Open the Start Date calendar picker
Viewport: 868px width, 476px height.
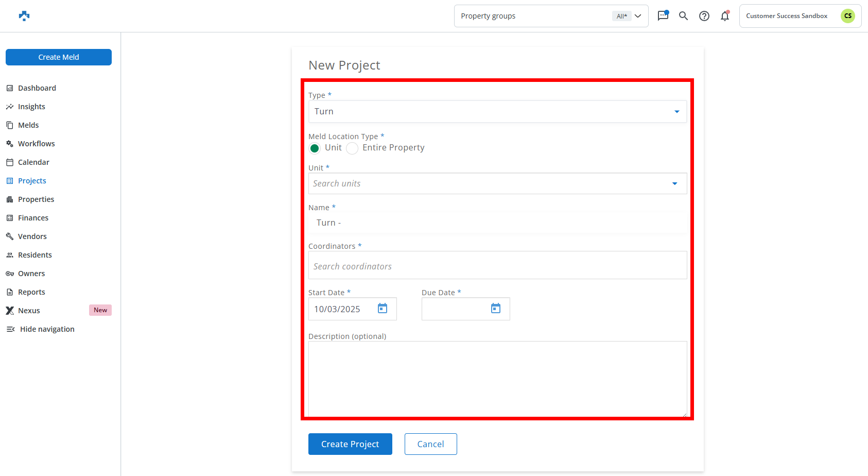[x=383, y=309]
